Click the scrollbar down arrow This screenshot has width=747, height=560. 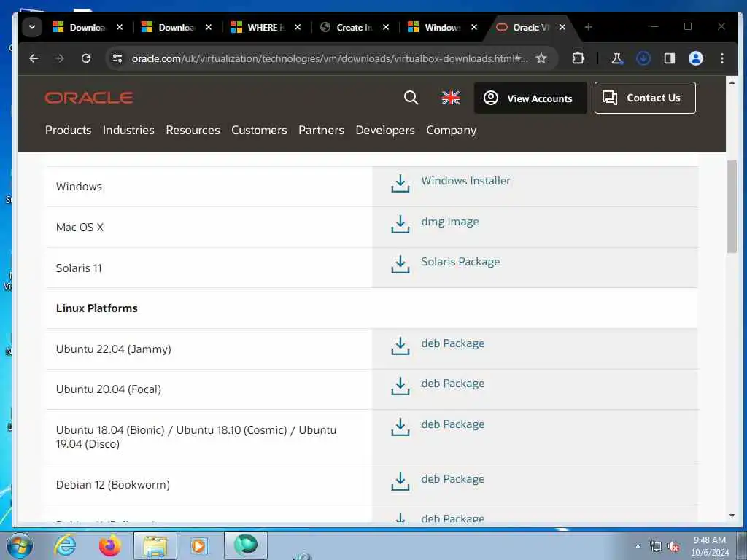pos(732,516)
